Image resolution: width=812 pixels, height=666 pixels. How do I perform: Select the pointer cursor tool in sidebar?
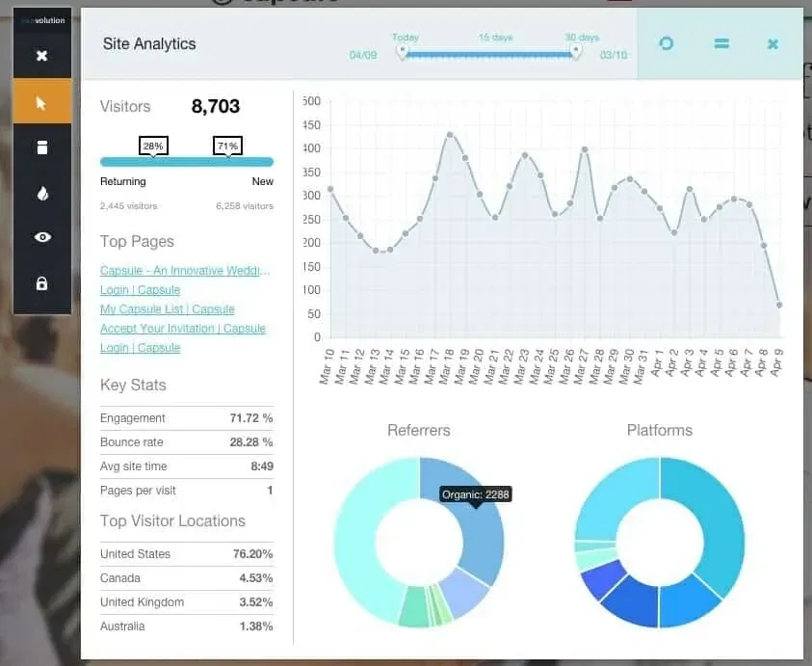click(41, 102)
